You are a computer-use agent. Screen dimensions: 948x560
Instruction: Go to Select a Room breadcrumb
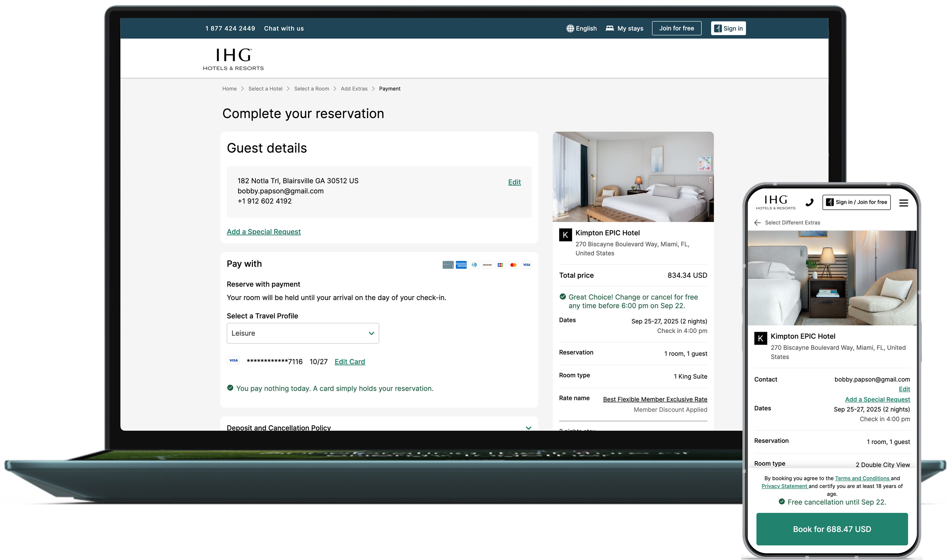[x=311, y=89]
